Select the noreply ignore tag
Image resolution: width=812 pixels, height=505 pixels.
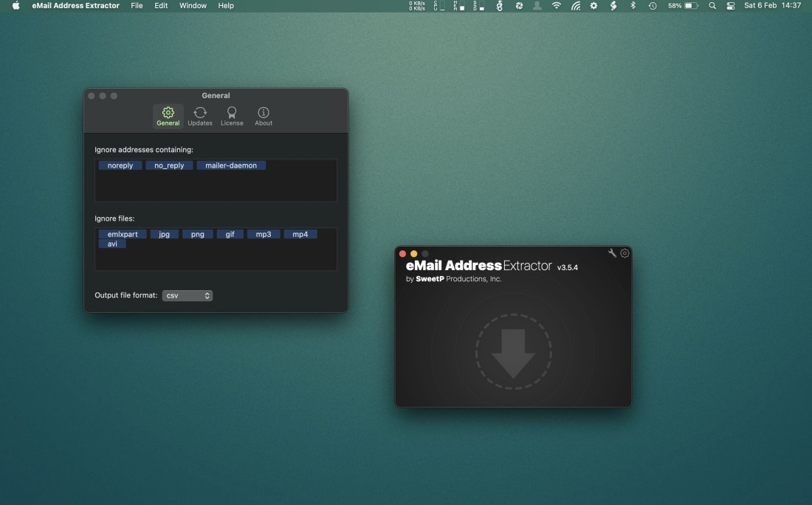coord(120,165)
